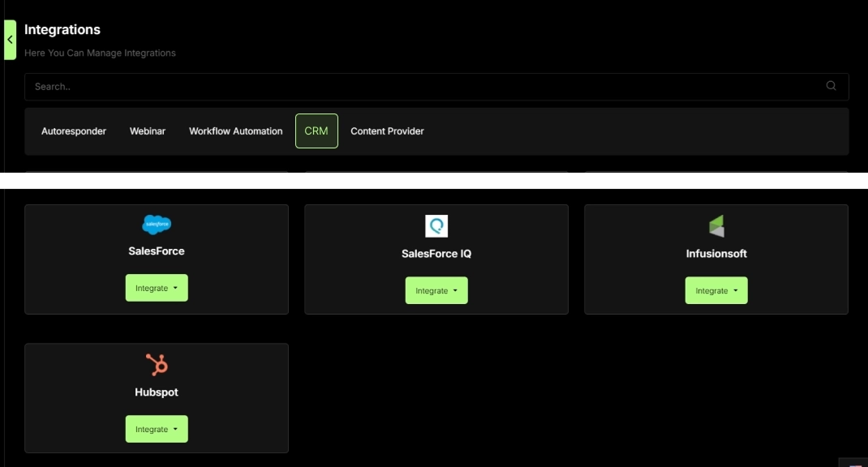The width and height of the screenshot is (868, 467).
Task: Select the Workflow Automation tab
Action: (x=236, y=131)
